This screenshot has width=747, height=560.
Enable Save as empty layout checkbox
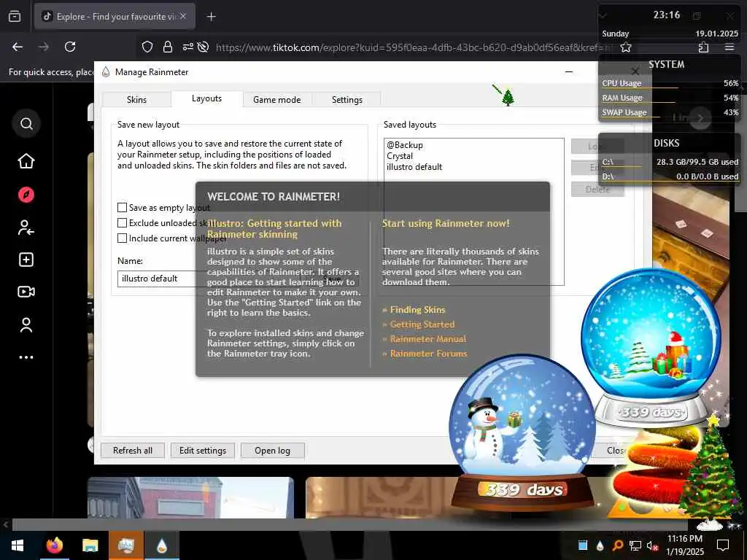coord(122,208)
